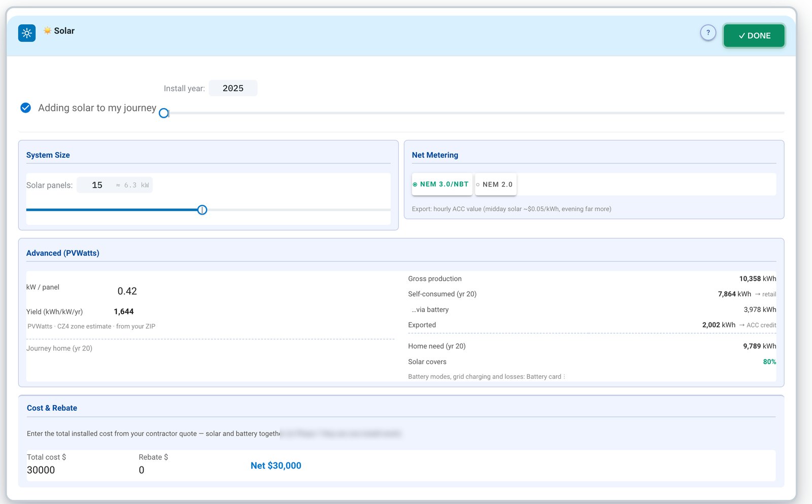This screenshot has width=812, height=504.
Task: Click the kW / panel value 0.42
Action: [x=127, y=291]
